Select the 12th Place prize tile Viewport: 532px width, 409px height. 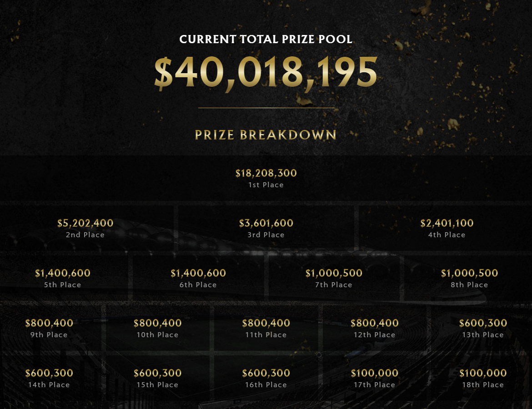pyautogui.click(x=375, y=328)
